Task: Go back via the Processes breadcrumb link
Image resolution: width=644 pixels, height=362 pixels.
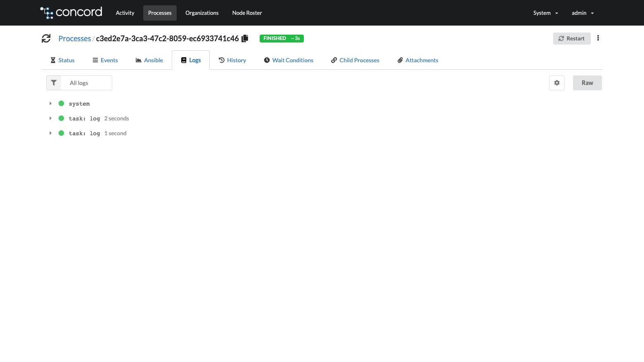Action: pyautogui.click(x=75, y=38)
